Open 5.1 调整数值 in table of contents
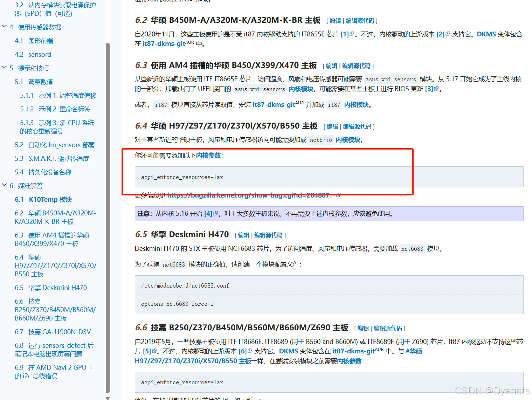 34,82
